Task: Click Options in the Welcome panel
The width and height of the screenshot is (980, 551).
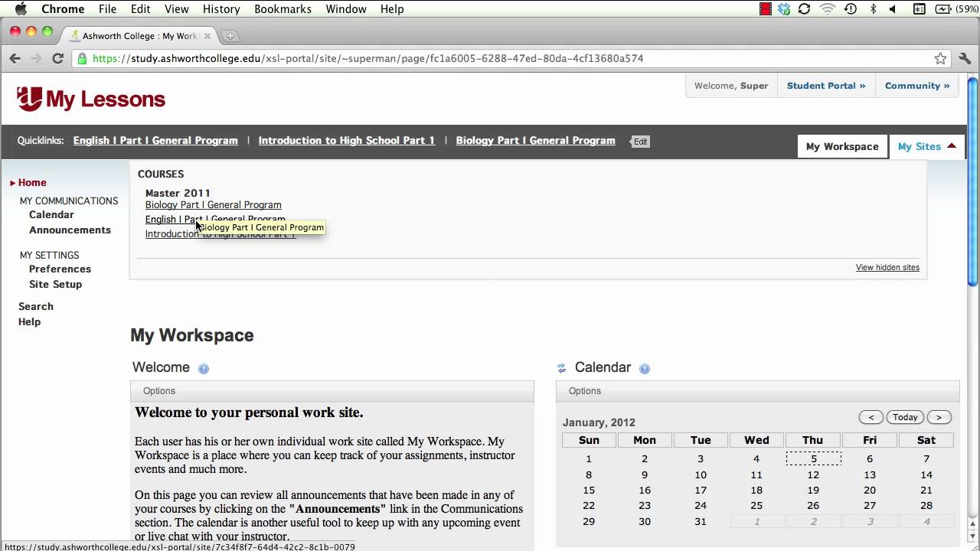Action: 159,391
